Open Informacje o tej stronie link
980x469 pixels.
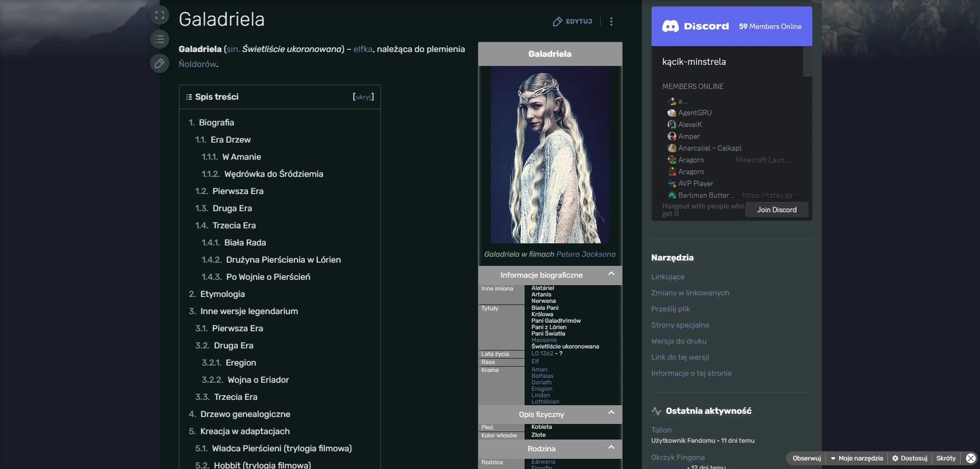point(691,374)
